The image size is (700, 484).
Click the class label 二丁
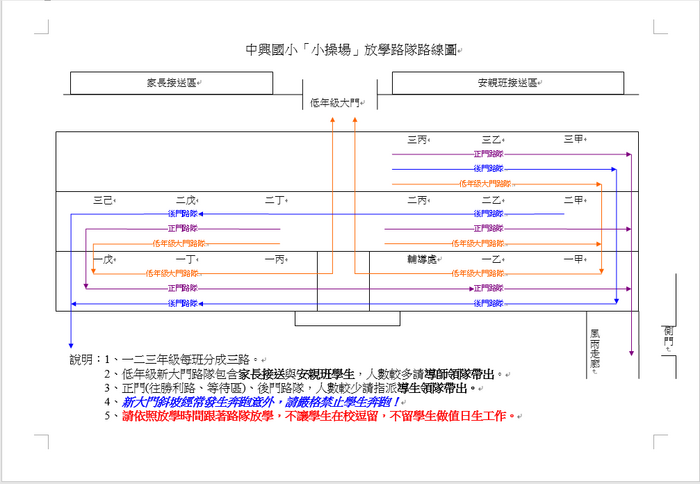(x=275, y=200)
